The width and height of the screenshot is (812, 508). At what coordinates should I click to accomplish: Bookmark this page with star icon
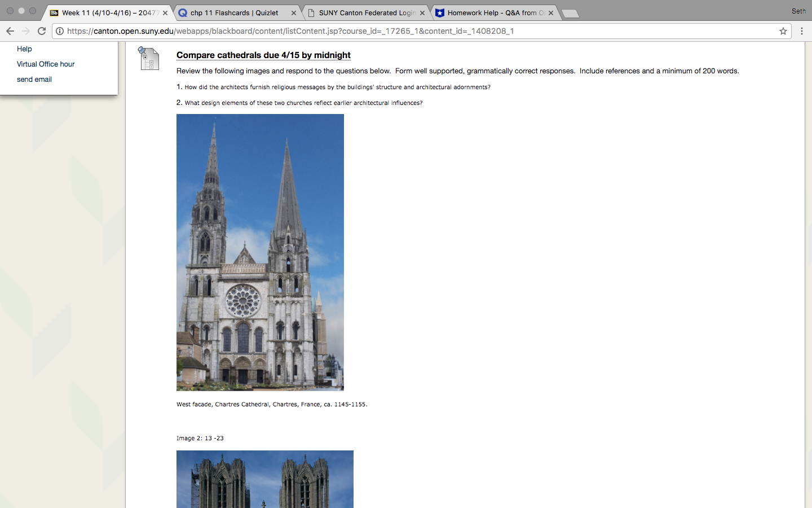(x=783, y=31)
